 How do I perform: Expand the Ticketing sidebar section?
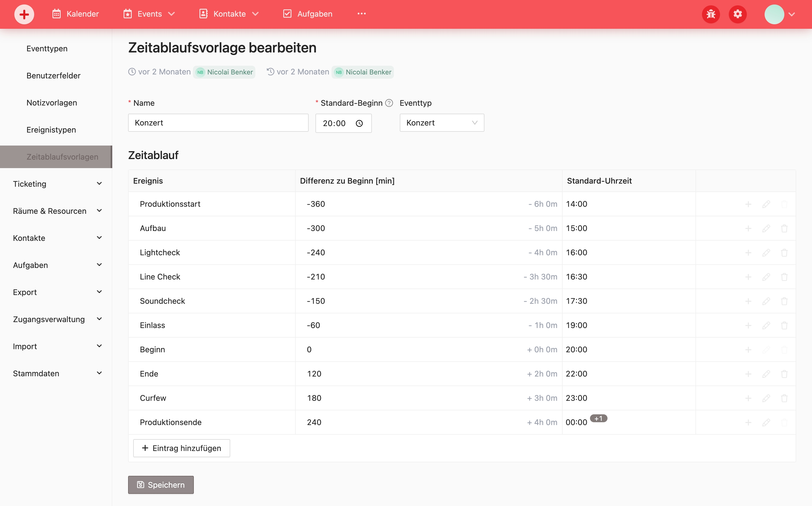[x=57, y=184]
